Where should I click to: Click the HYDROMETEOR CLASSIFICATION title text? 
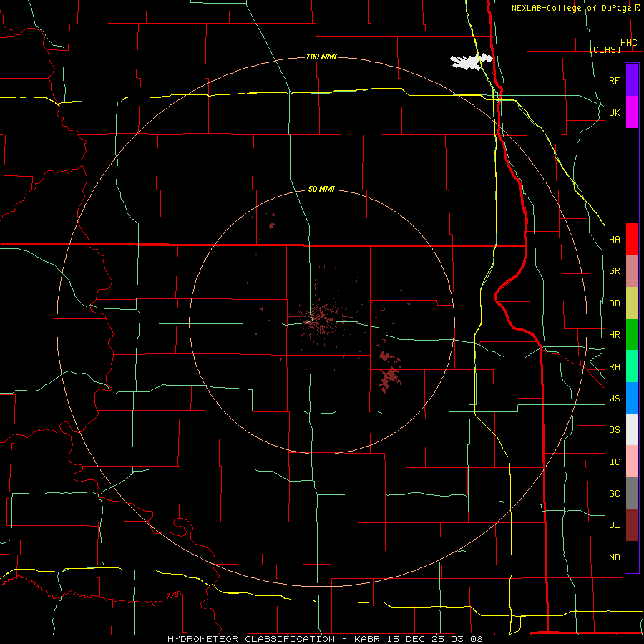pyautogui.click(x=251, y=639)
